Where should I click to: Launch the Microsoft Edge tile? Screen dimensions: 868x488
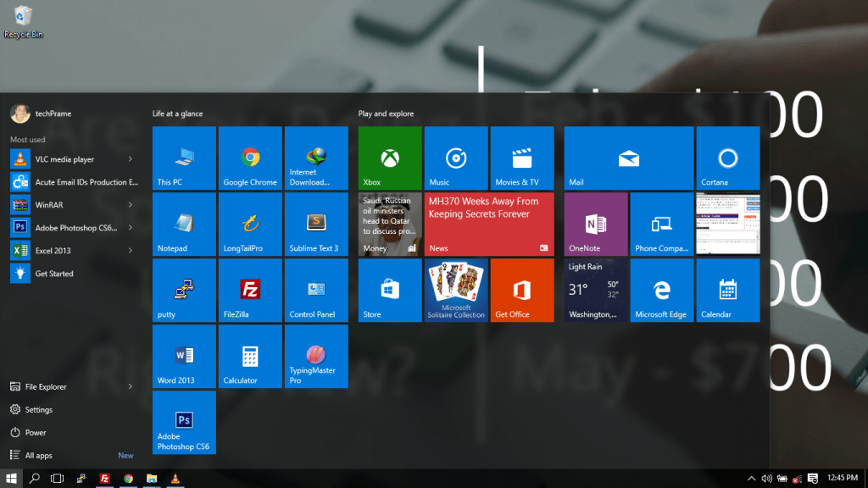pyautogui.click(x=662, y=290)
